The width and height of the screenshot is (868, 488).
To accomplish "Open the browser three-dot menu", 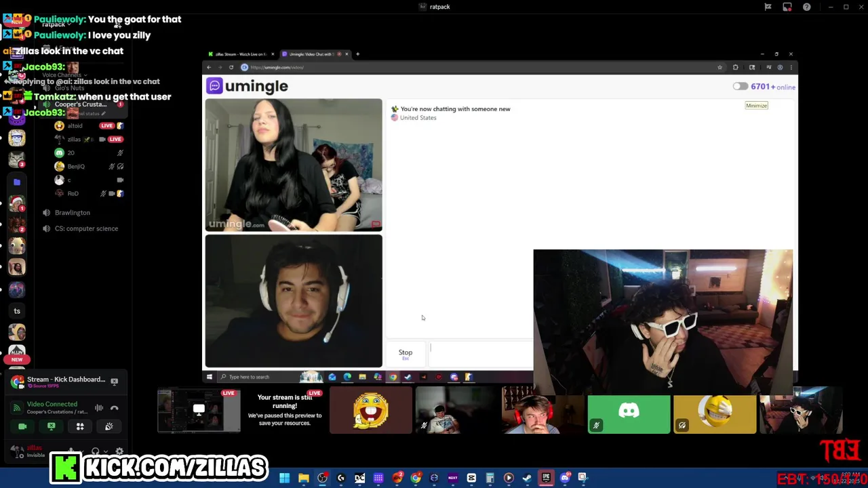I will (x=791, y=67).
